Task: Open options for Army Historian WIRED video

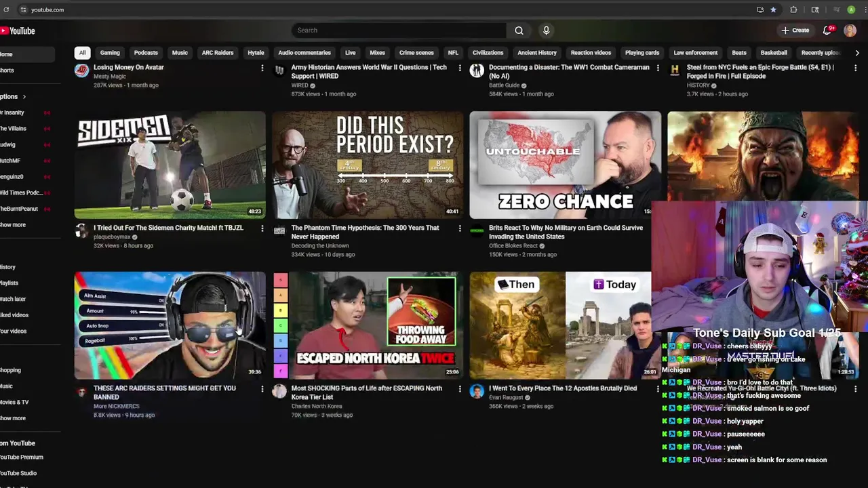Action: coord(460,68)
